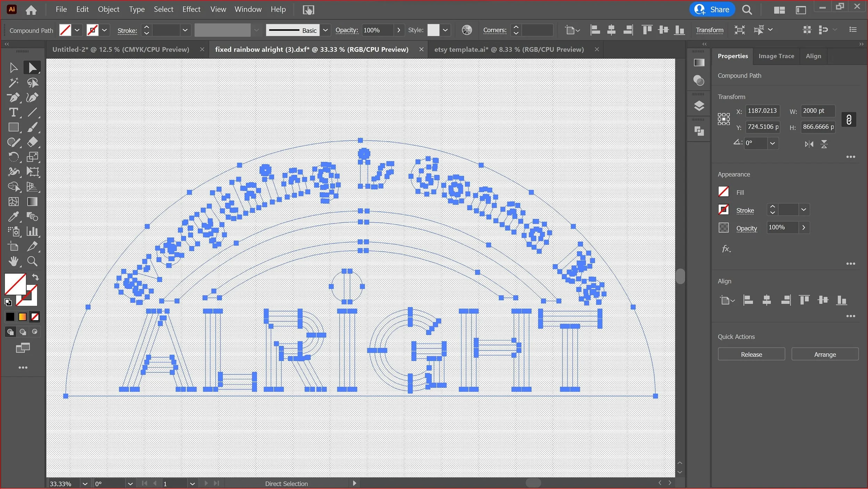
Task: Select the Shape Builder tool
Action: coord(14,187)
